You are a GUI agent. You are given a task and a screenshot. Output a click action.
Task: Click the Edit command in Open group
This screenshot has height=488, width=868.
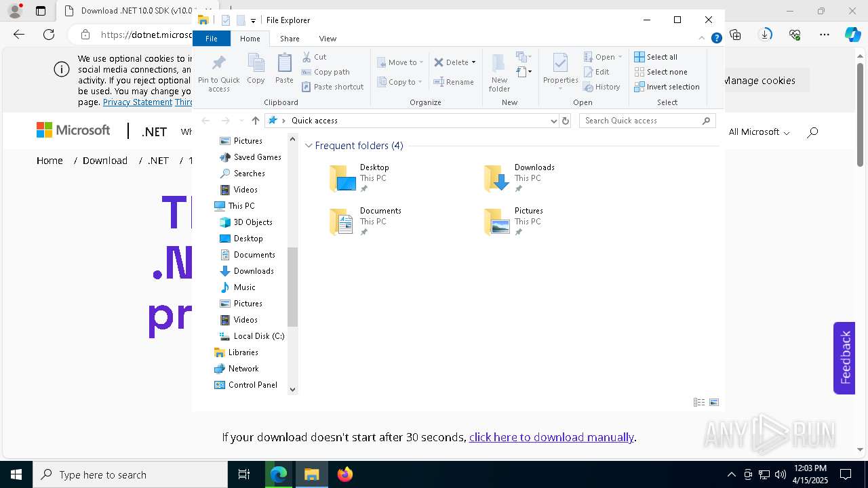(x=597, y=72)
